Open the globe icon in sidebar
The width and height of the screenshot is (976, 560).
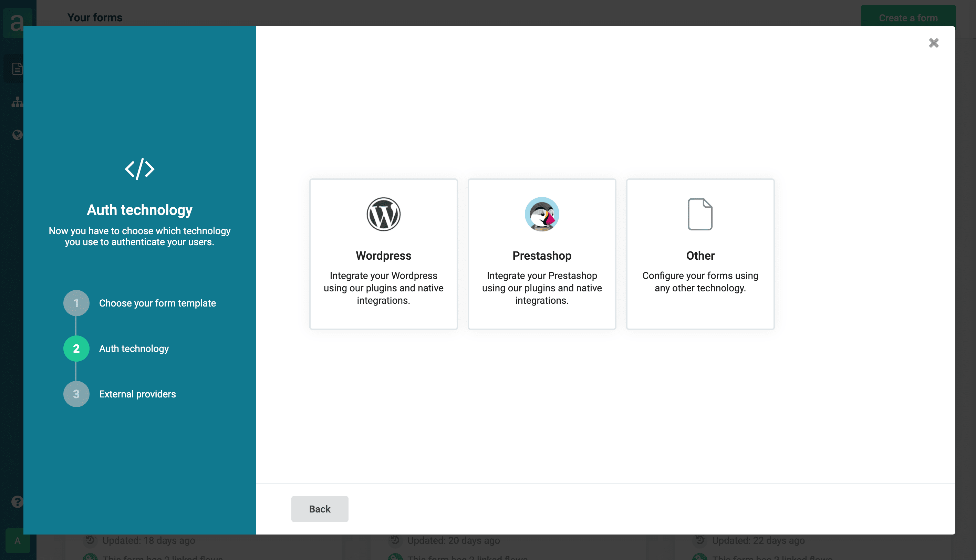click(x=17, y=135)
